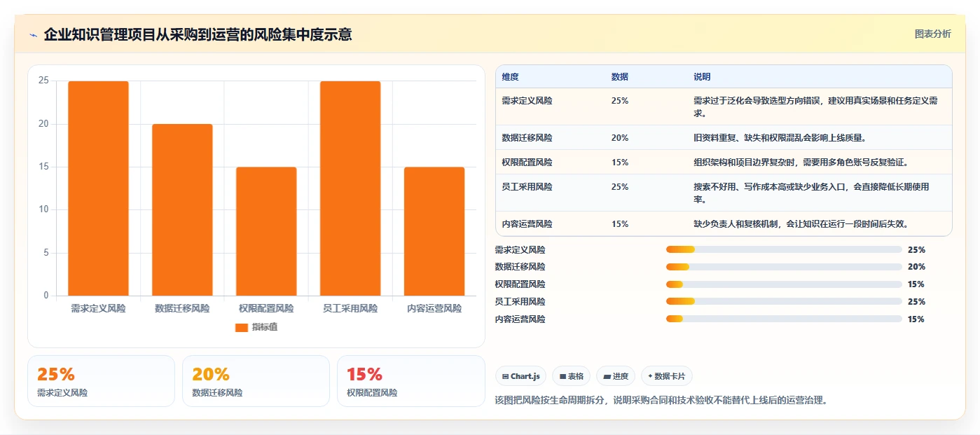
Task: Click the 25% card for 需求定义风险
Action: [x=101, y=381]
